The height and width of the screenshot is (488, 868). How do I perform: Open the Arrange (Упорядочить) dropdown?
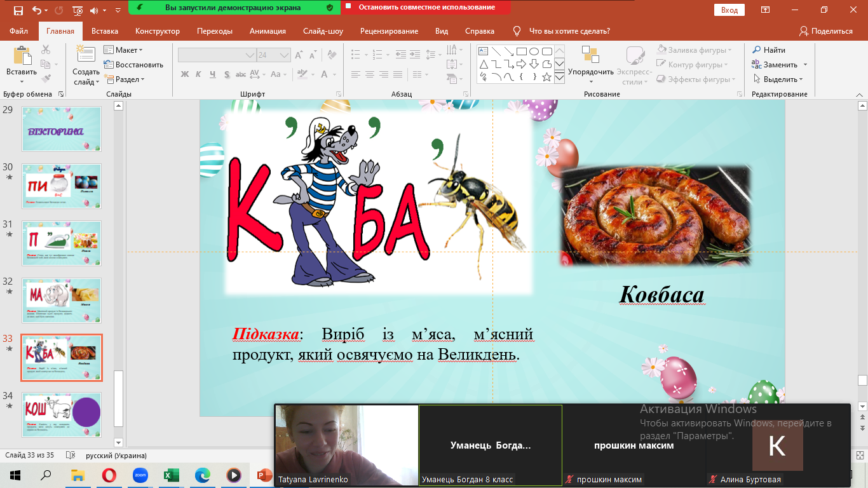(591, 65)
